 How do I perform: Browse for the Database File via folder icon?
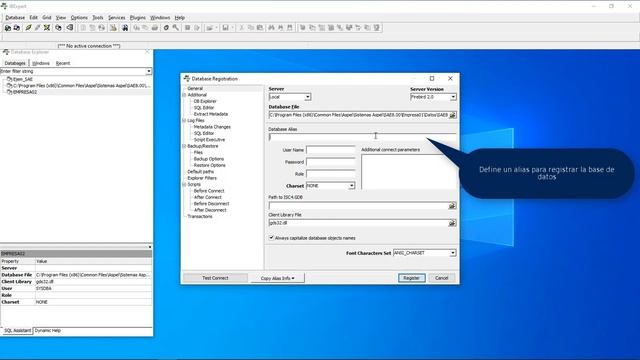[452, 116]
